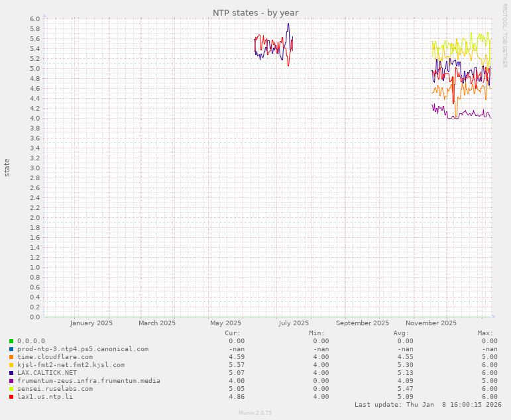Click the green 0.0.0.0 legend swatch
Viewport: 511px width, 420px height.
tap(11, 341)
